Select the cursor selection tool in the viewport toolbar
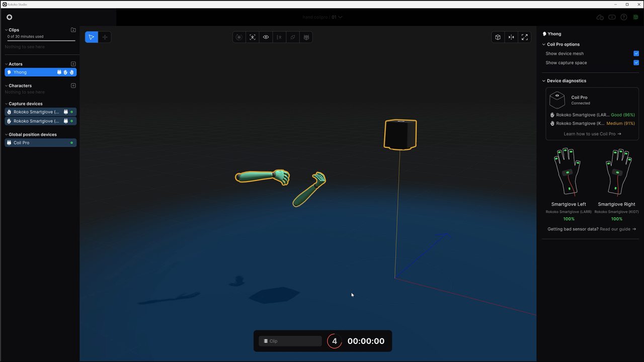Viewport: 644px width, 362px height. click(x=91, y=37)
